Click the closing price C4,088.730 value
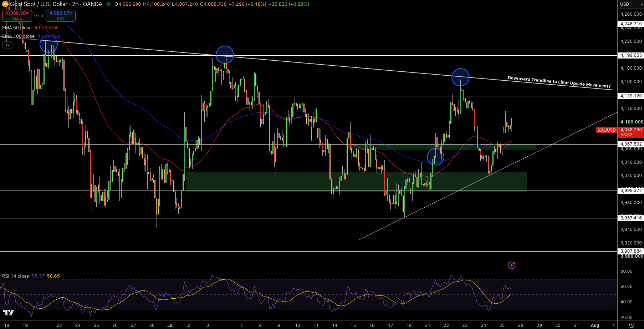The width and height of the screenshot is (644, 329). tap(213, 4)
